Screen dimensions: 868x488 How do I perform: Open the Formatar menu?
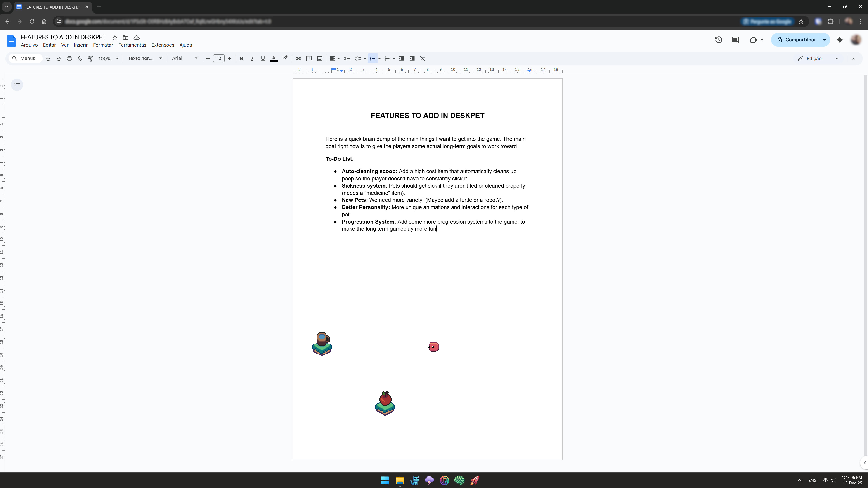(103, 45)
